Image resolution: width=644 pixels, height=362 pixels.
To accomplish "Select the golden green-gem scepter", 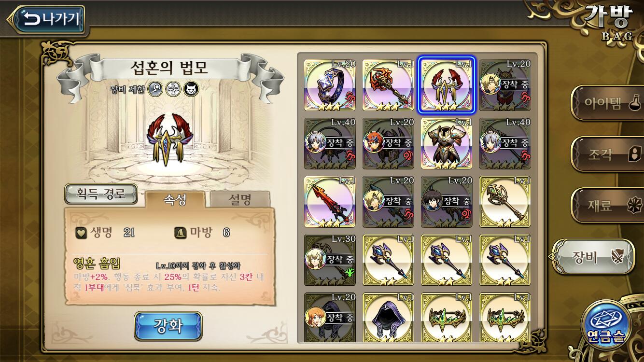I will coord(505,202).
